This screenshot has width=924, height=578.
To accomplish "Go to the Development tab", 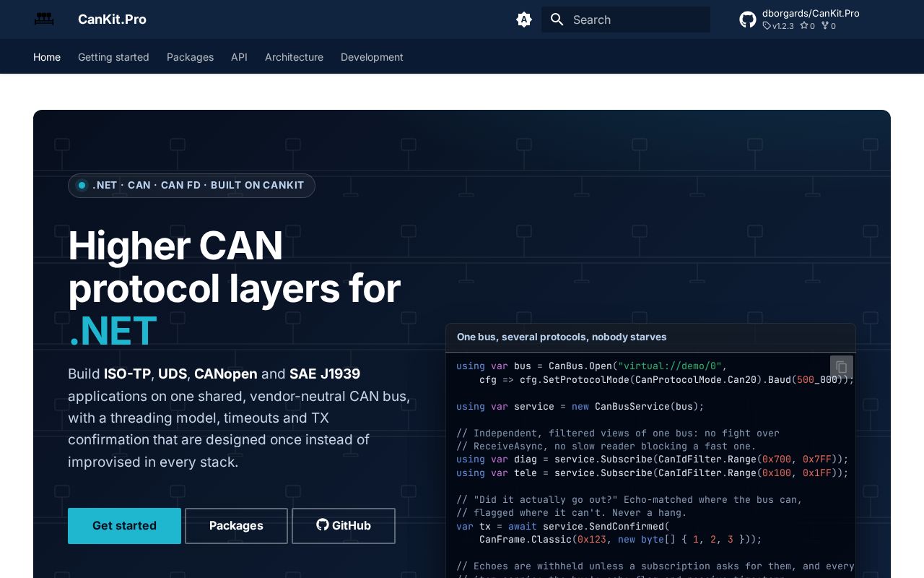I will click(372, 57).
